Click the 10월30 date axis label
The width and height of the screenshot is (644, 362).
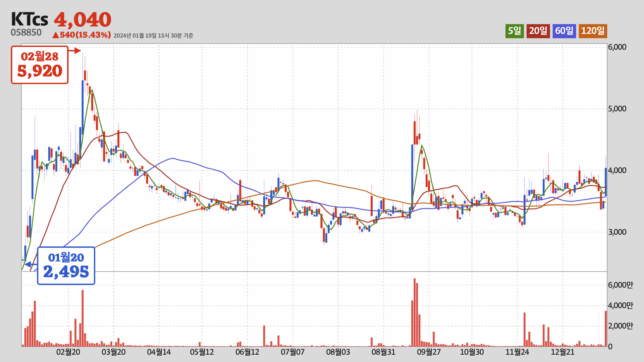click(x=472, y=352)
